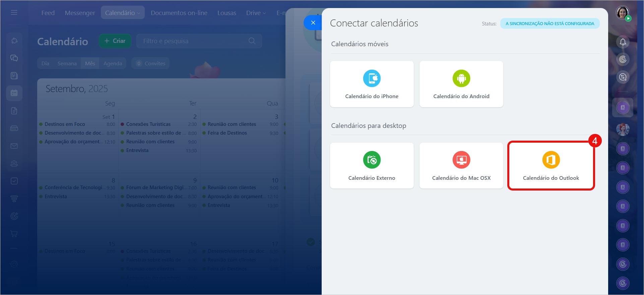Connect Calendário do Outlook

(x=551, y=166)
